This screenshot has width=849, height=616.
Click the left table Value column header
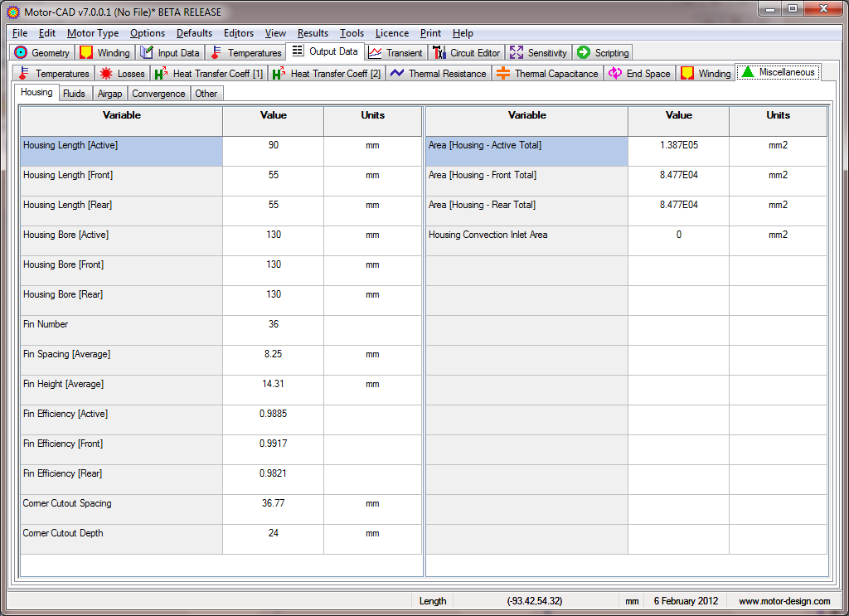click(x=273, y=121)
